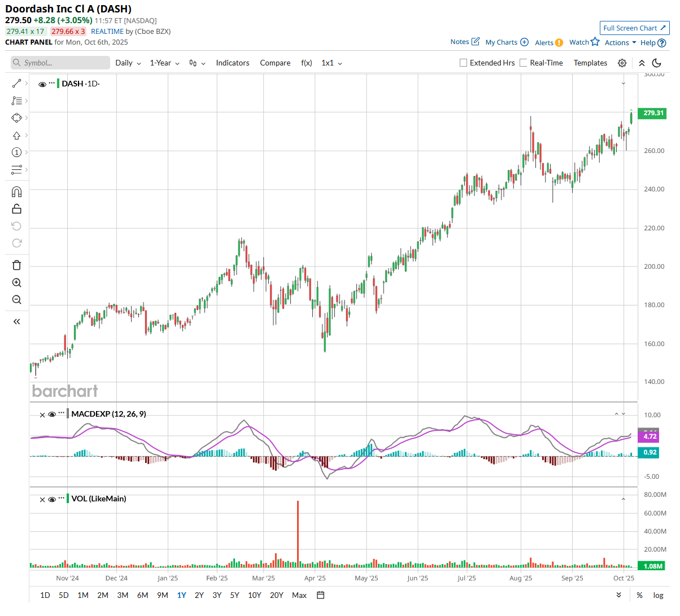Open the date range calendar picker
The height and width of the screenshot is (616, 680).
pos(320,595)
